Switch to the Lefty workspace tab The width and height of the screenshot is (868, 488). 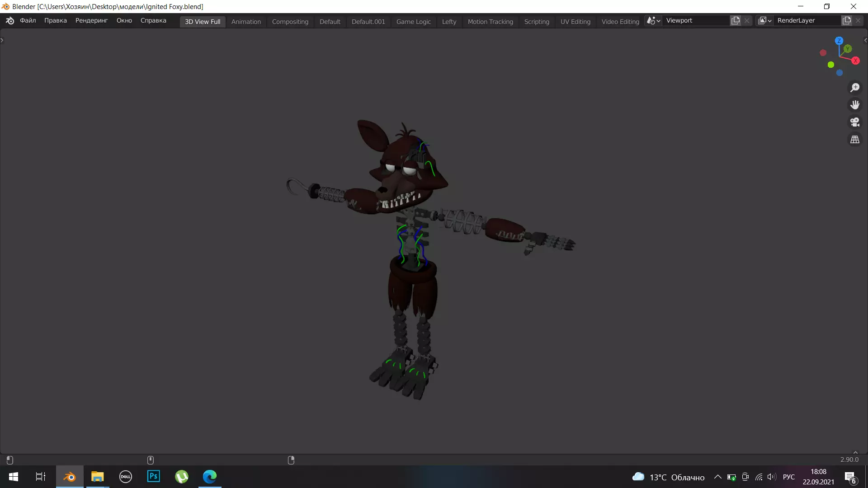pyautogui.click(x=449, y=22)
